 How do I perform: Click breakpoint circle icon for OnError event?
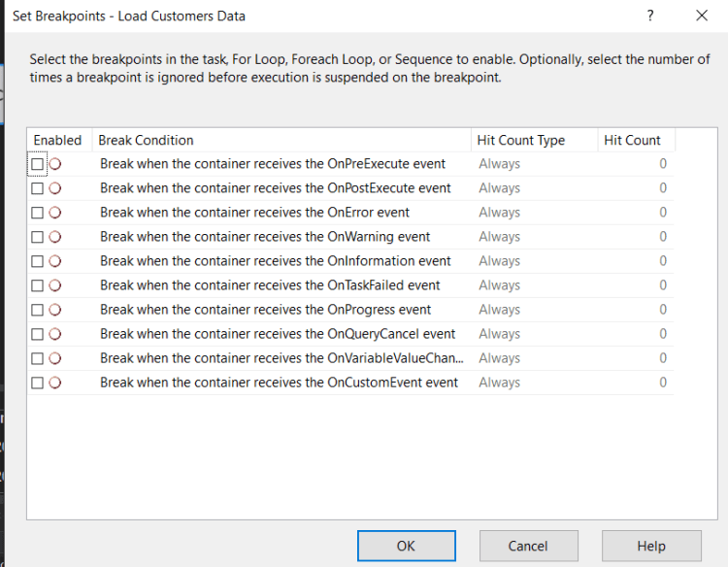coord(55,213)
